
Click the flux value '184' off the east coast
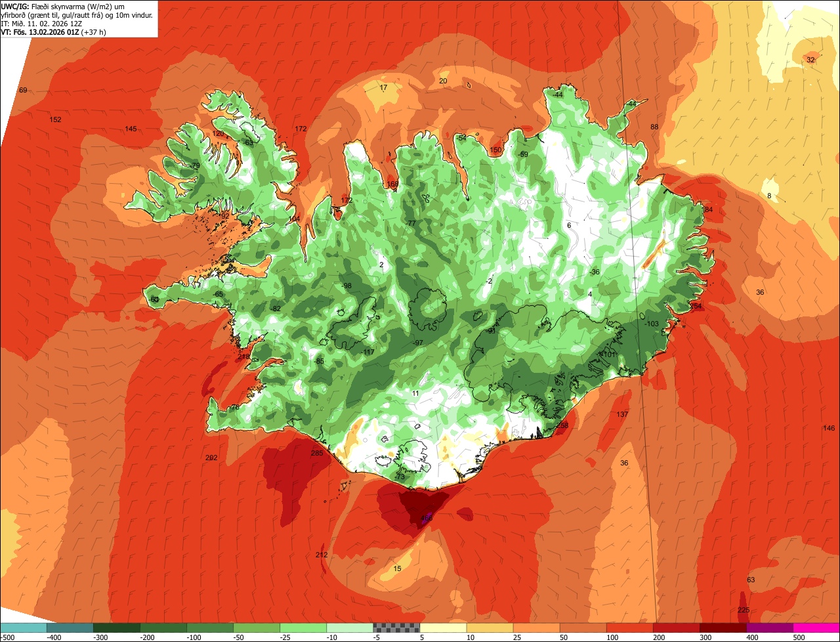(707, 209)
